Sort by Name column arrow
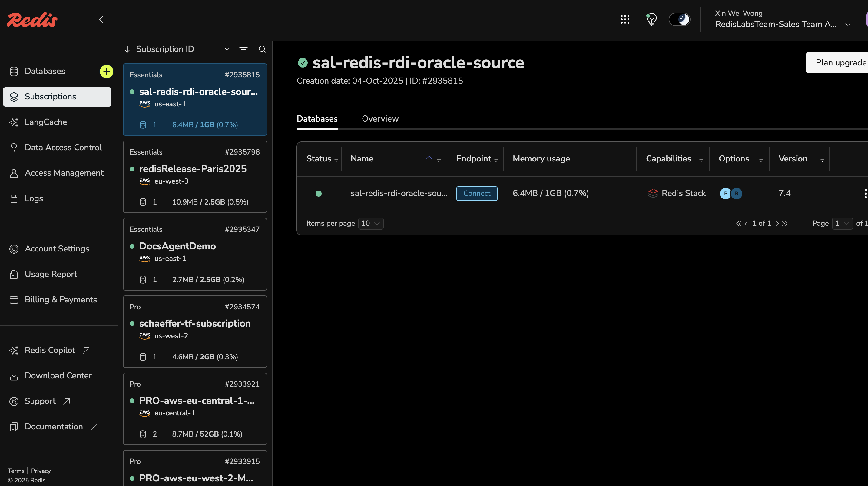 tap(429, 159)
